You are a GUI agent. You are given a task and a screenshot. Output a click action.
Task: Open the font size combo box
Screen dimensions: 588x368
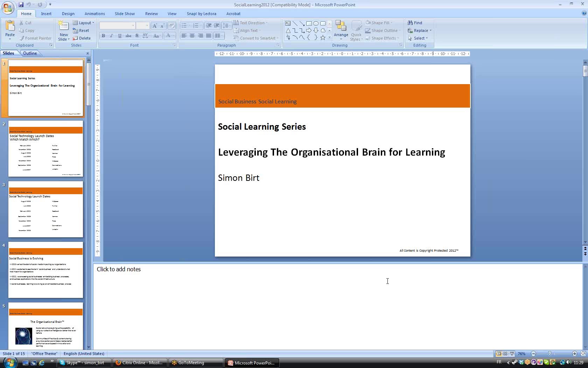point(143,26)
